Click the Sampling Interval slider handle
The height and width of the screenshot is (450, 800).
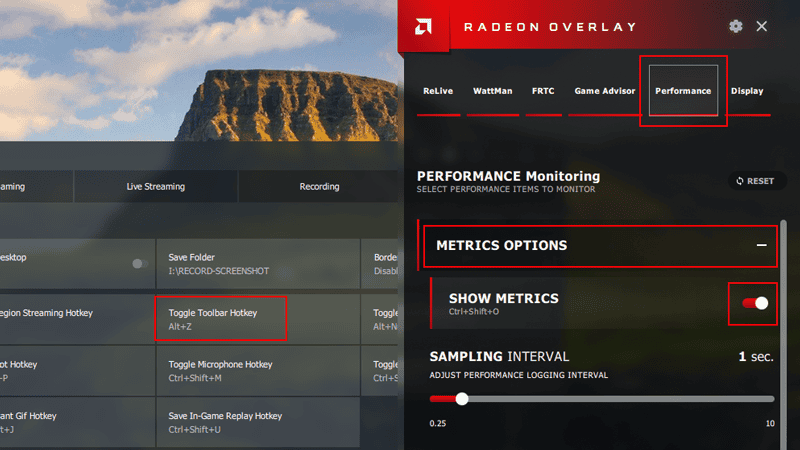coord(462,398)
